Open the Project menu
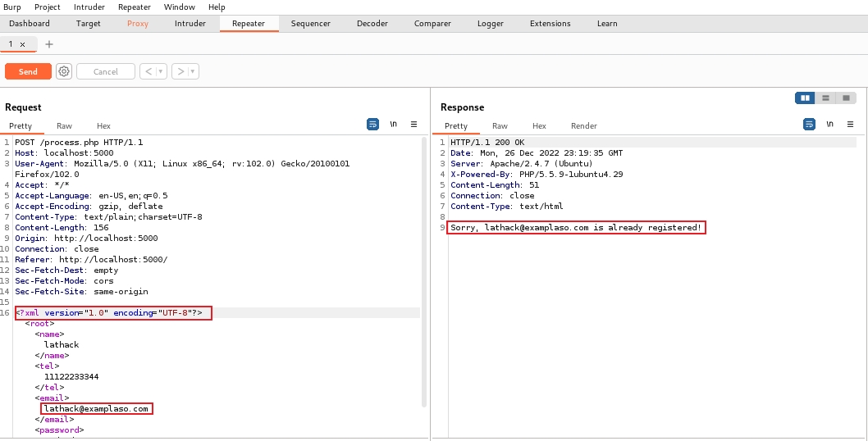This screenshot has width=868, height=441. pos(48,7)
